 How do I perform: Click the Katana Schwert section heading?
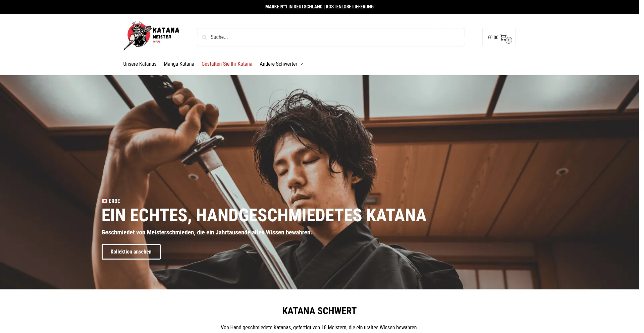click(319, 311)
